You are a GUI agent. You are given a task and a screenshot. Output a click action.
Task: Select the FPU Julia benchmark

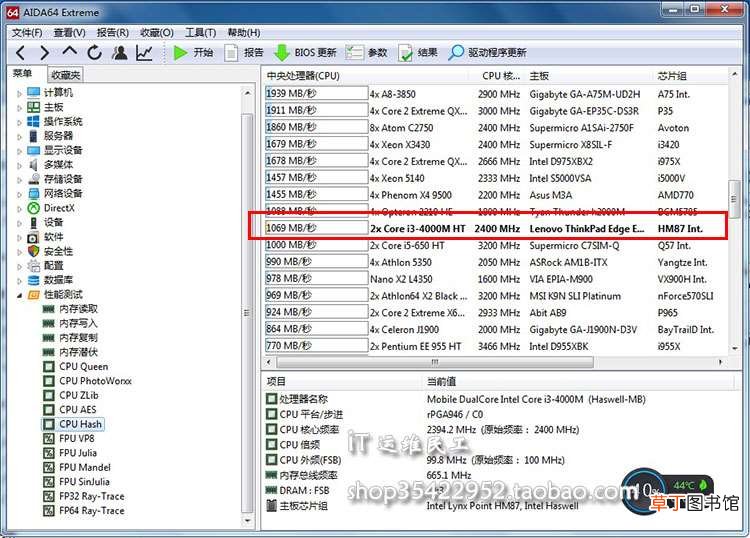point(70,453)
